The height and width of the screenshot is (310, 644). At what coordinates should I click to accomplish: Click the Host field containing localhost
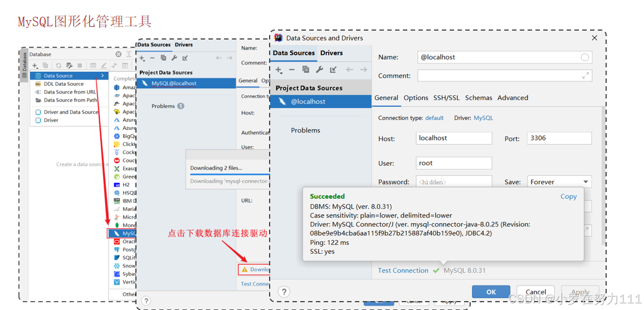(x=454, y=138)
